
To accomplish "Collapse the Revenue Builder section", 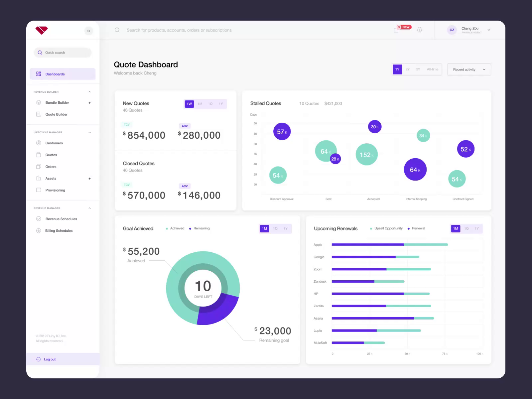I will click(x=89, y=92).
